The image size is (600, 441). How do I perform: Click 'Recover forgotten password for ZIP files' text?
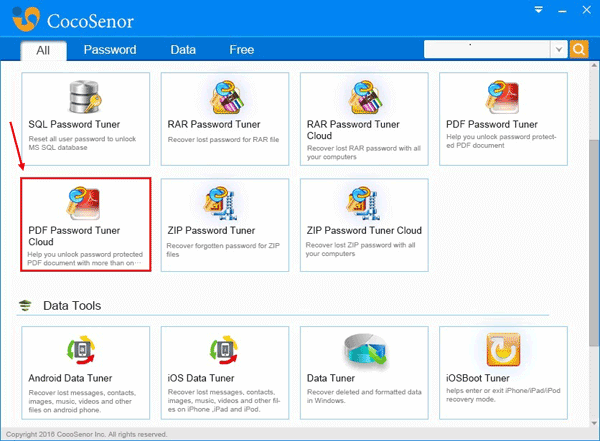click(x=223, y=250)
